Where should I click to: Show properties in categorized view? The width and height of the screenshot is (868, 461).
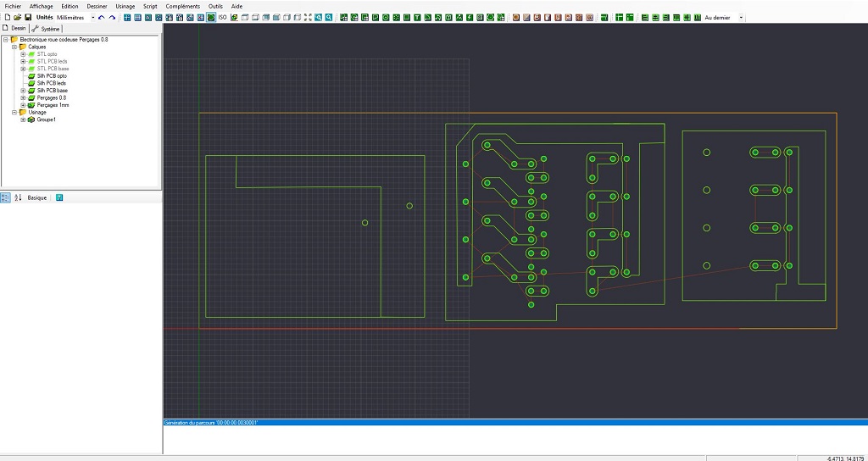[x=6, y=197]
